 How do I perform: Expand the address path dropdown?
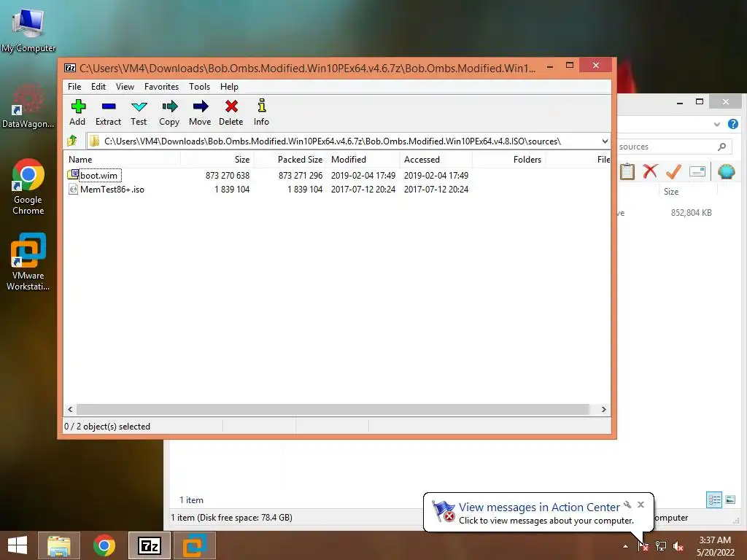tap(605, 141)
